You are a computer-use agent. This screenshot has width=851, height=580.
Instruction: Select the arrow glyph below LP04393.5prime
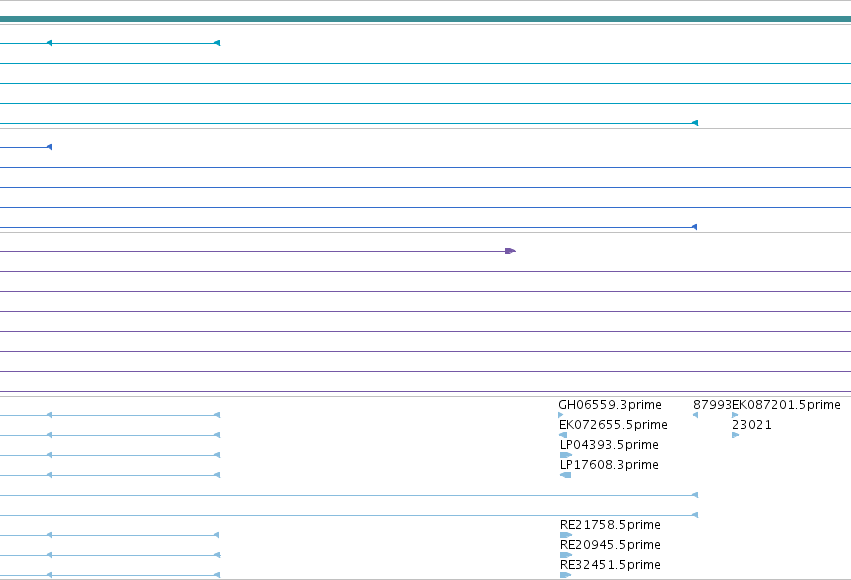pyautogui.click(x=566, y=455)
